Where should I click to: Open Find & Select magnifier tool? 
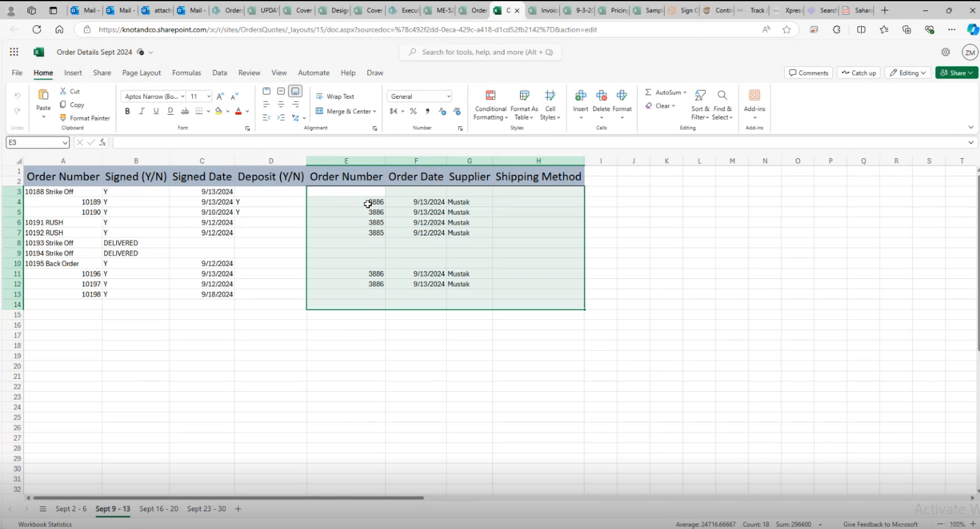pyautogui.click(x=722, y=96)
